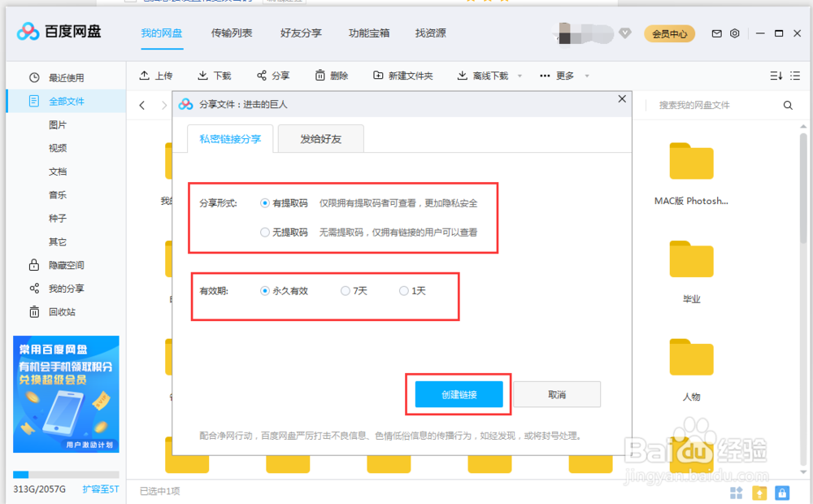Select private link sharing tab in dialog

pyautogui.click(x=230, y=139)
